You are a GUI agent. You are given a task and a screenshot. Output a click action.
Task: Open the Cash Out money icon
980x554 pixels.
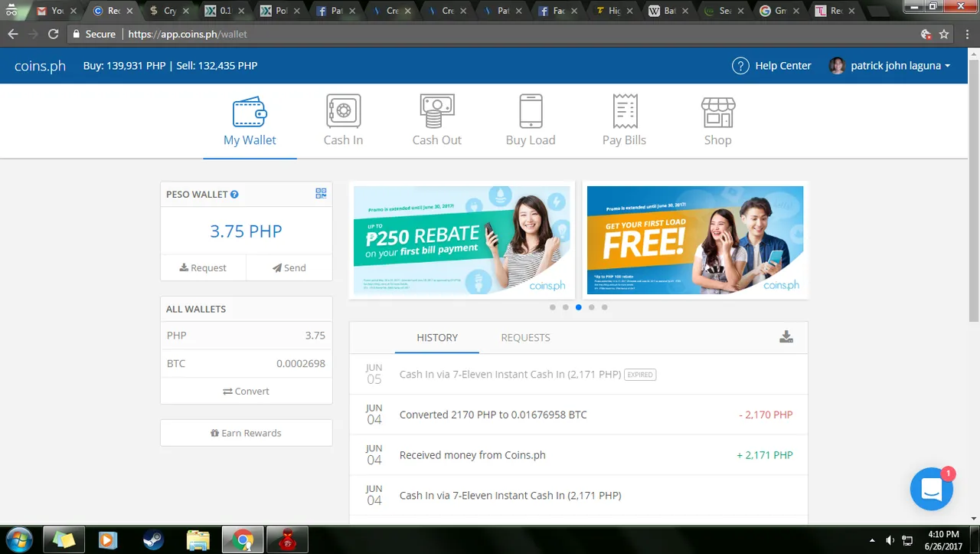click(x=436, y=112)
